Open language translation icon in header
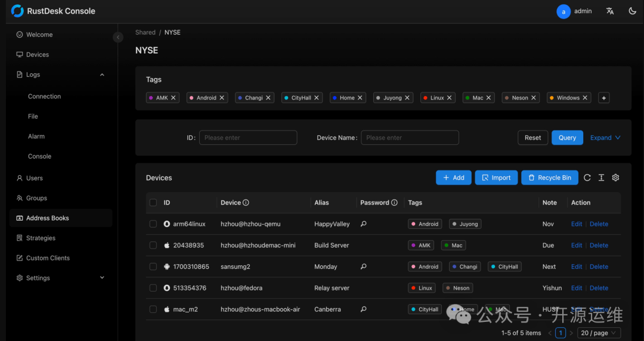Screen dimensions: 644x341 (x=610, y=11)
